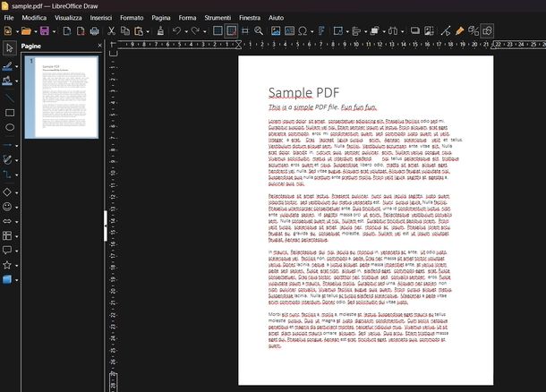Open the Formato menu
Image resolution: width=546 pixels, height=392 pixels.
132,18
